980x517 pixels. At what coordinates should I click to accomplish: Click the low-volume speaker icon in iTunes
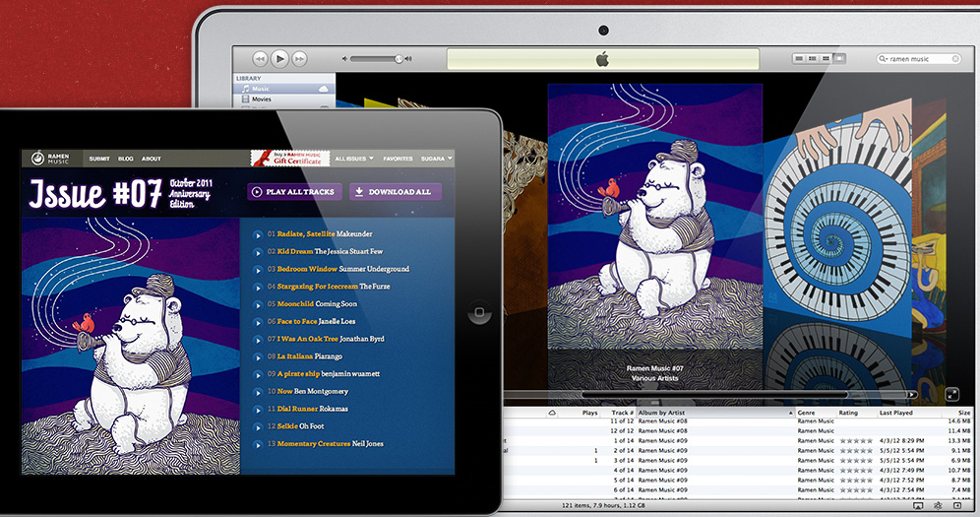pos(344,59)
